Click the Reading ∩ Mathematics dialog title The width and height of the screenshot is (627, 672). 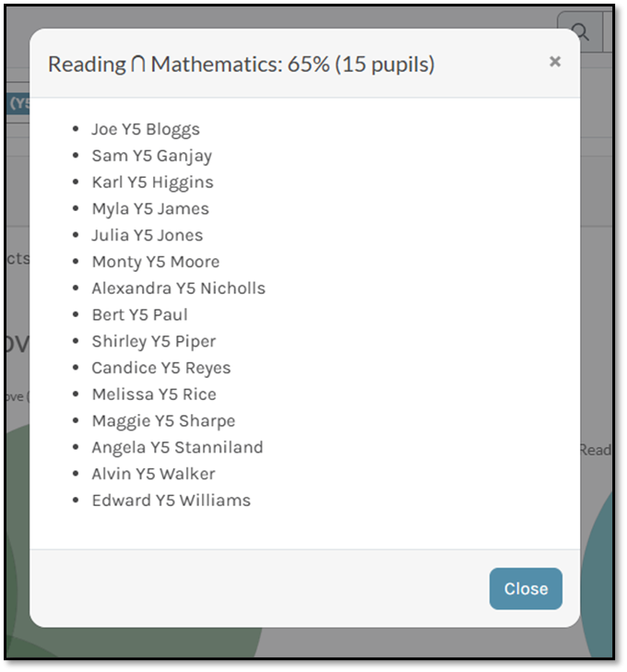click(242, 65)
